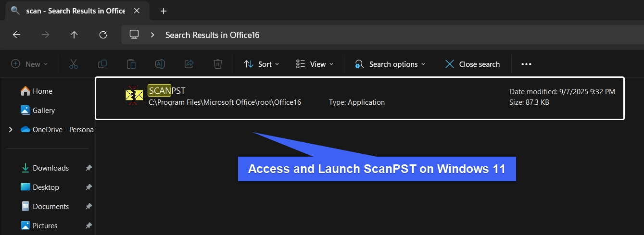Screen dimensions: 644x235
Task: Click the 'Type: Application' text
Action: [357, 102]
